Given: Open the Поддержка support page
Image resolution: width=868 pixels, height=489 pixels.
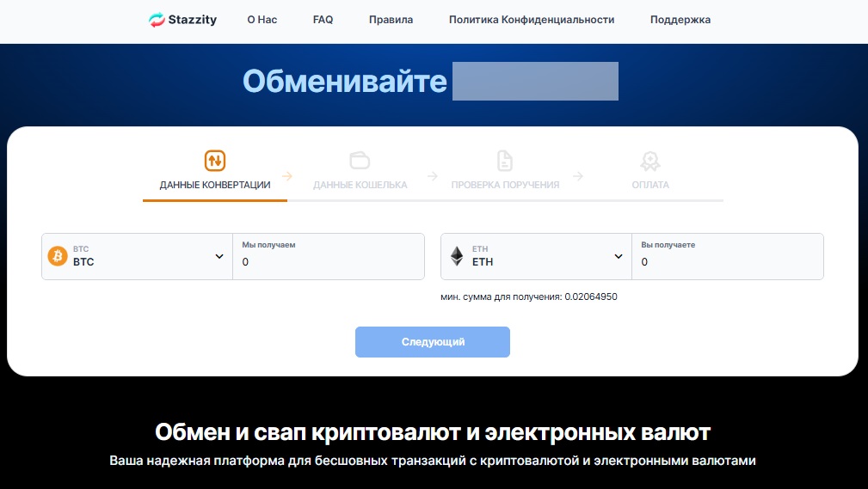Looking at the screenshot, I should pos(680,20).
